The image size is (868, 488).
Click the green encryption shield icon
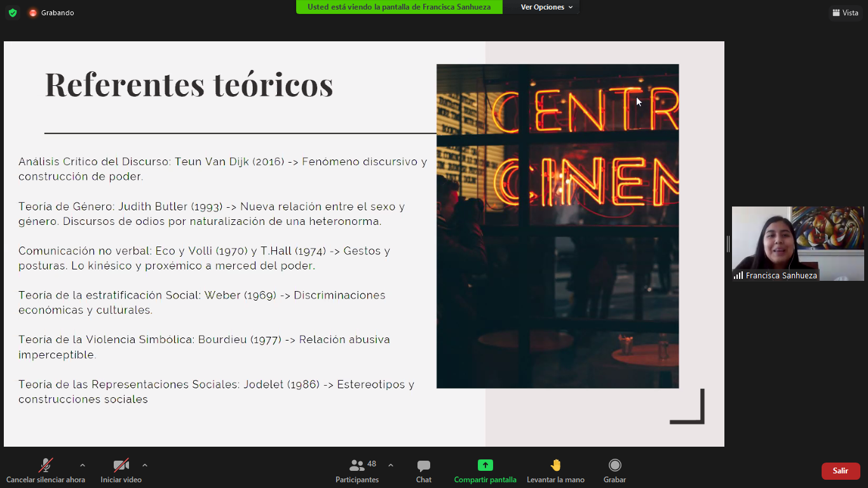13,13
